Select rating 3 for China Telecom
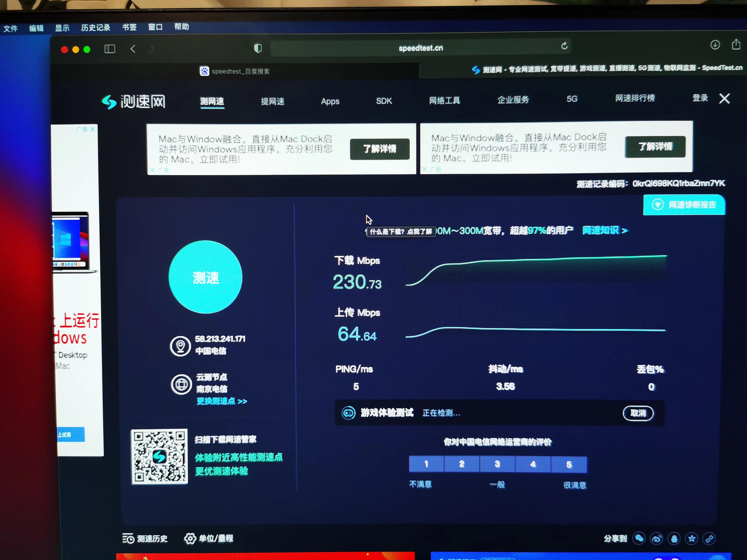Viewport: 747px width, 560px height. tap(497, 464)
